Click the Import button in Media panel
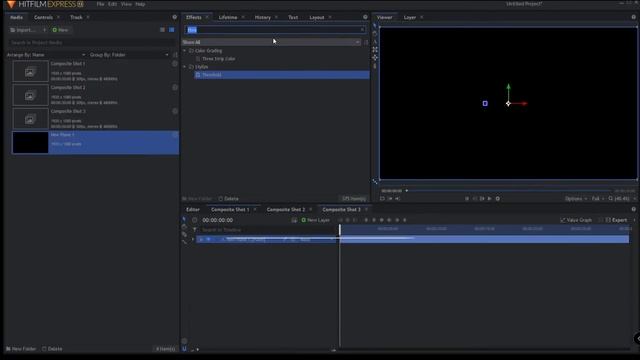The image size is (640, 360). pos(23,30)
